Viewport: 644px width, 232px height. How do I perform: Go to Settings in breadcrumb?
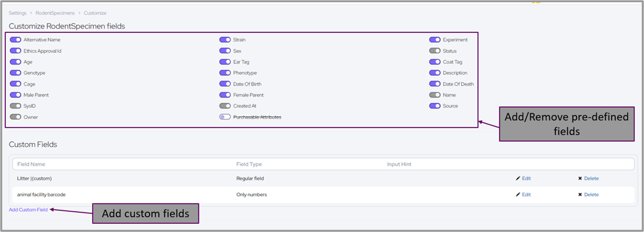17,13
